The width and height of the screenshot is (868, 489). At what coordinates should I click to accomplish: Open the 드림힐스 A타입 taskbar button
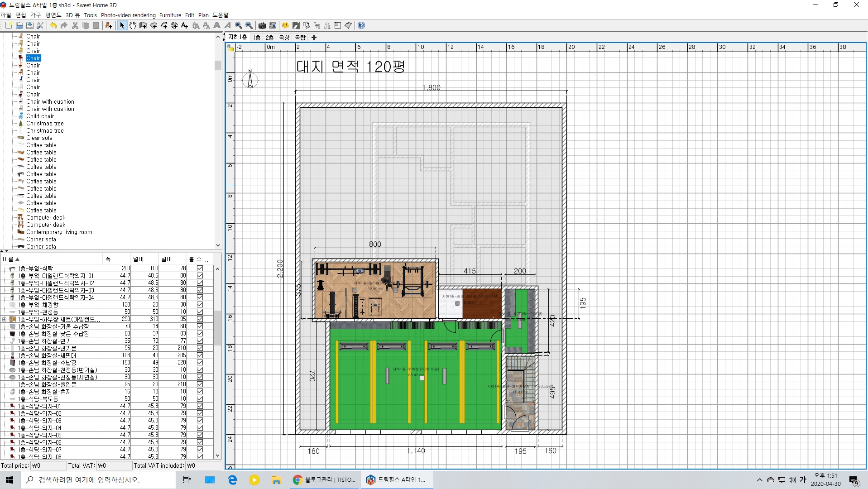click(397, 480)
